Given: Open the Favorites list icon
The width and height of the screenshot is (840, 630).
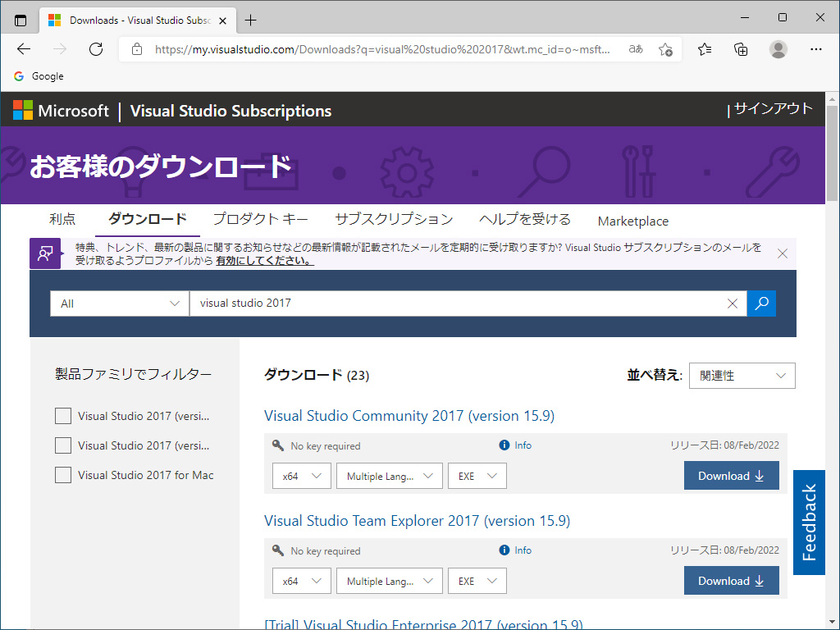Looking at the screenshot, I should 705,49.
